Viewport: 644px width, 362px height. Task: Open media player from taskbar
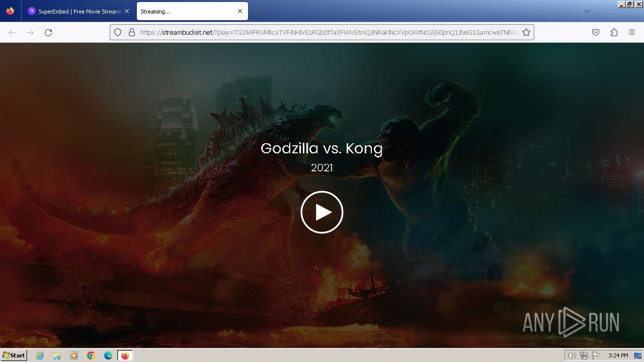pos(74,355)
